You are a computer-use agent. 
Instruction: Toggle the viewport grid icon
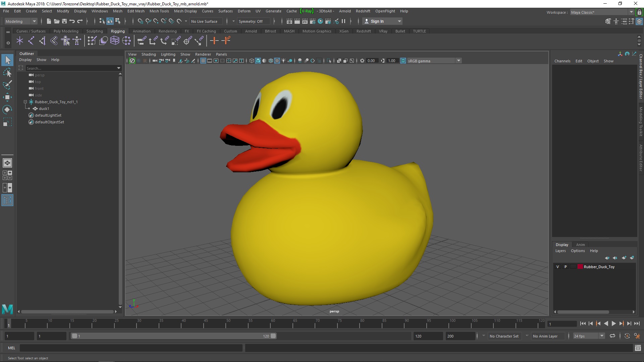click(203, 61)
